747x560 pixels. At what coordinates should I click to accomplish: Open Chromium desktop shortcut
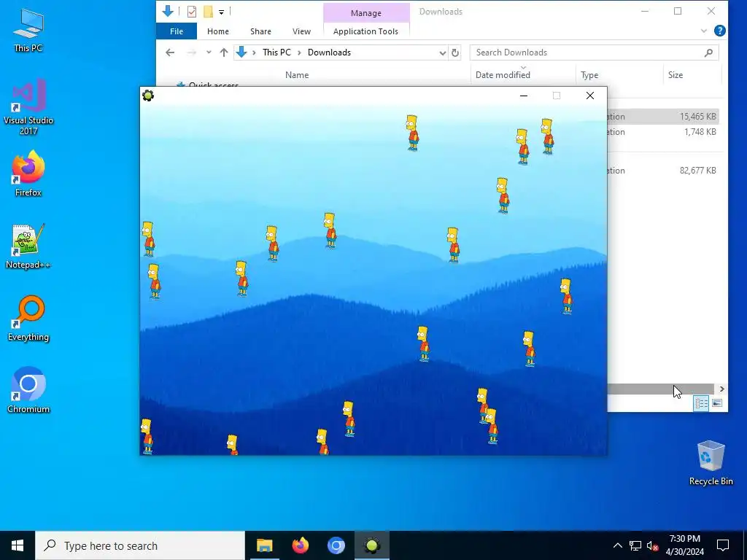pyautogui.click(x=28, y=391)
